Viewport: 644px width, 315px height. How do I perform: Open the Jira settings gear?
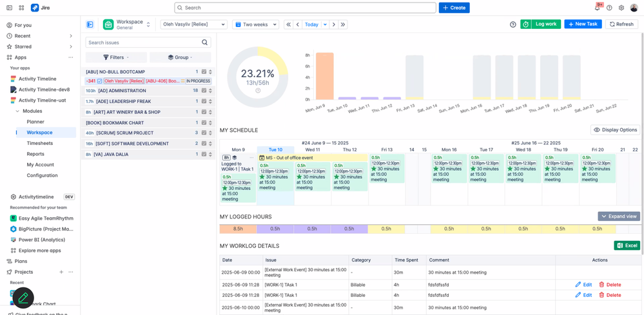pos(621,8)
